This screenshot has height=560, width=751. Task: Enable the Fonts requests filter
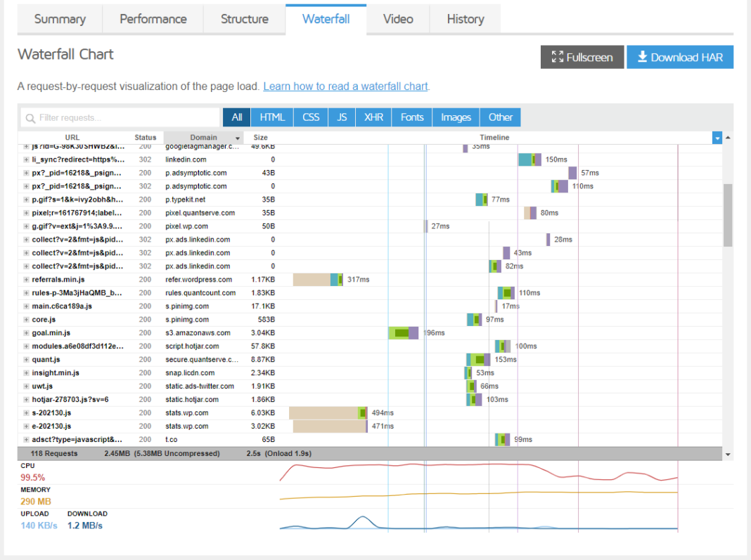click(411, 117)
